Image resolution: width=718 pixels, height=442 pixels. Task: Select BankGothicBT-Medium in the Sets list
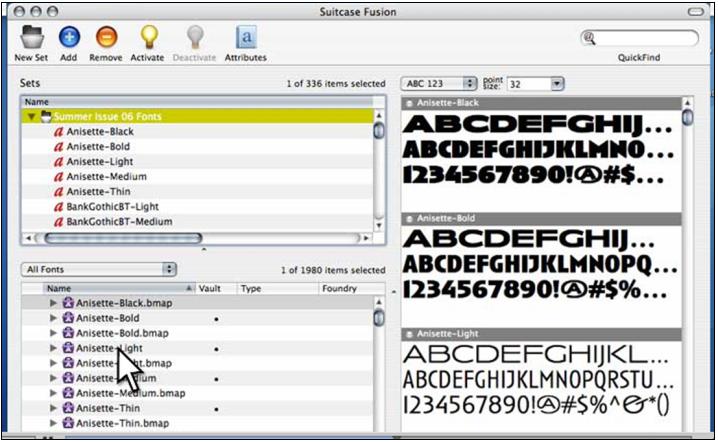(120, 222)
